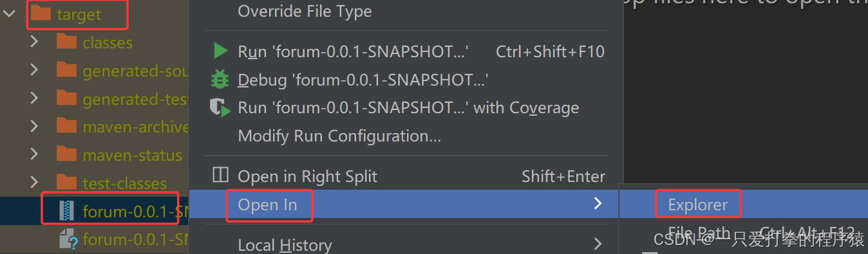This screenshot has height=254, width=868.
Task: Click the Open in Right Split icon
Action: (x=220, y=176)
